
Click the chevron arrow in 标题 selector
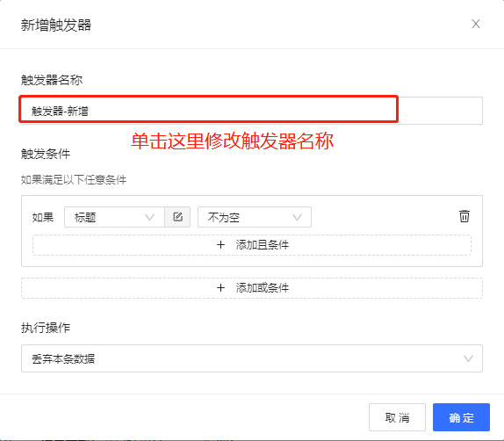point(149,218)
